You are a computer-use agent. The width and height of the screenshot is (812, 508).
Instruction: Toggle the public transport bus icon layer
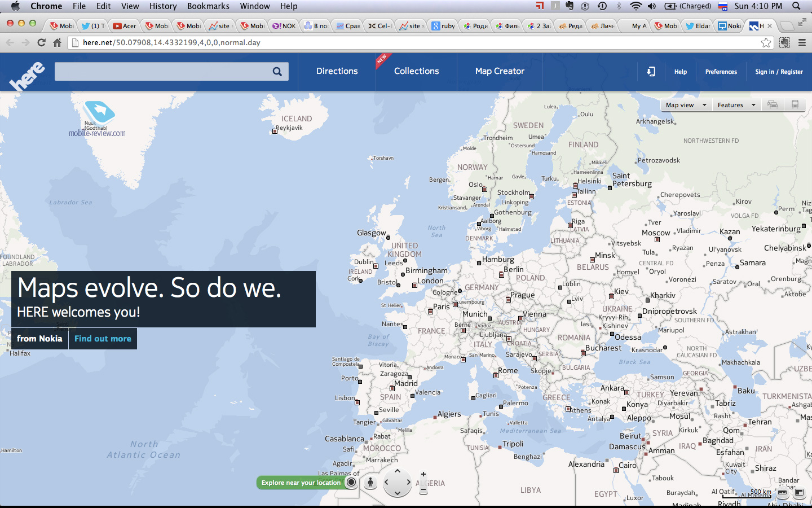coord(795,105)
